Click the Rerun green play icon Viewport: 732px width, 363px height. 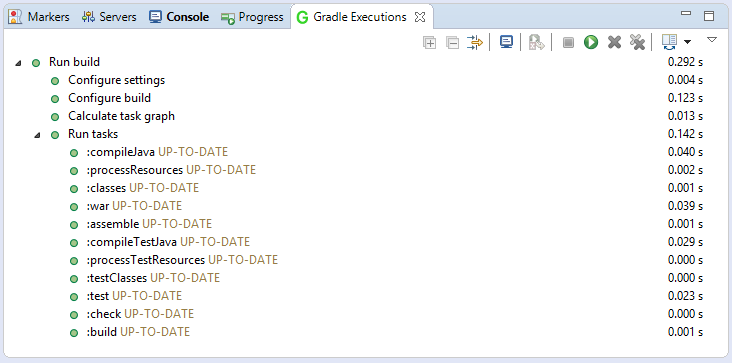(591, 42)
